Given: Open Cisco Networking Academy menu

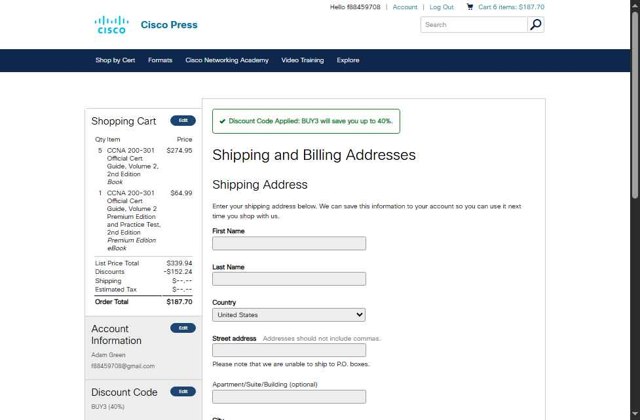Looking at the screenshot, I should click(x=227, y=60).
